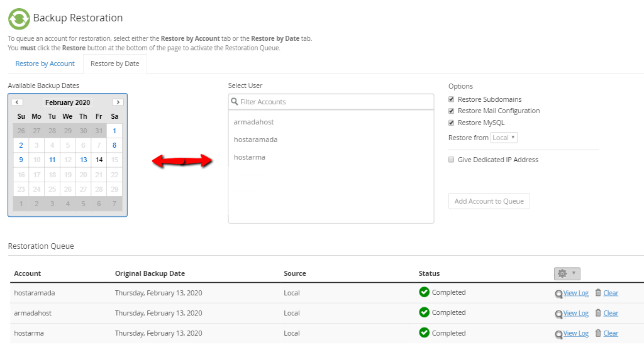Click magnifier icon for hostaramada View Log
644x362 pixels.
[558, 294]
